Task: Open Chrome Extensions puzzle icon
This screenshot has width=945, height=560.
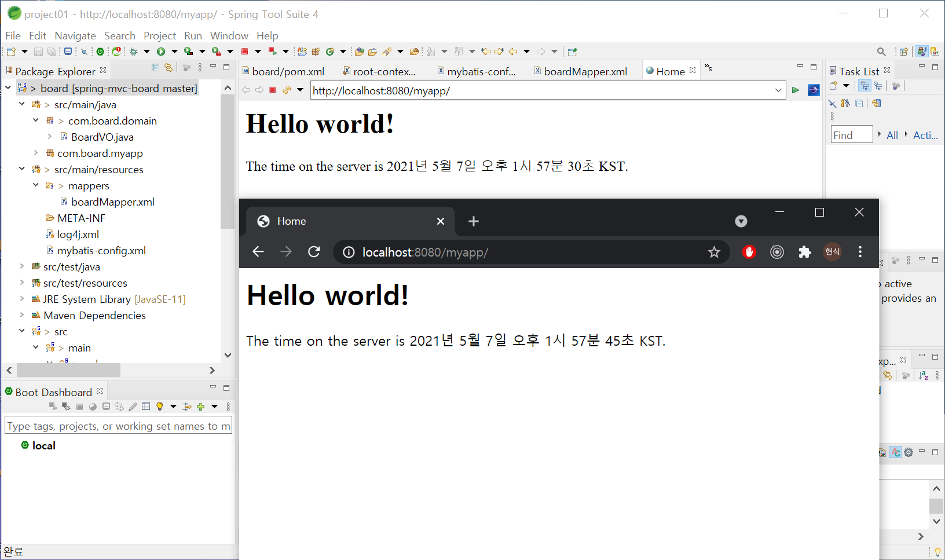Action: tap(805, 252)
